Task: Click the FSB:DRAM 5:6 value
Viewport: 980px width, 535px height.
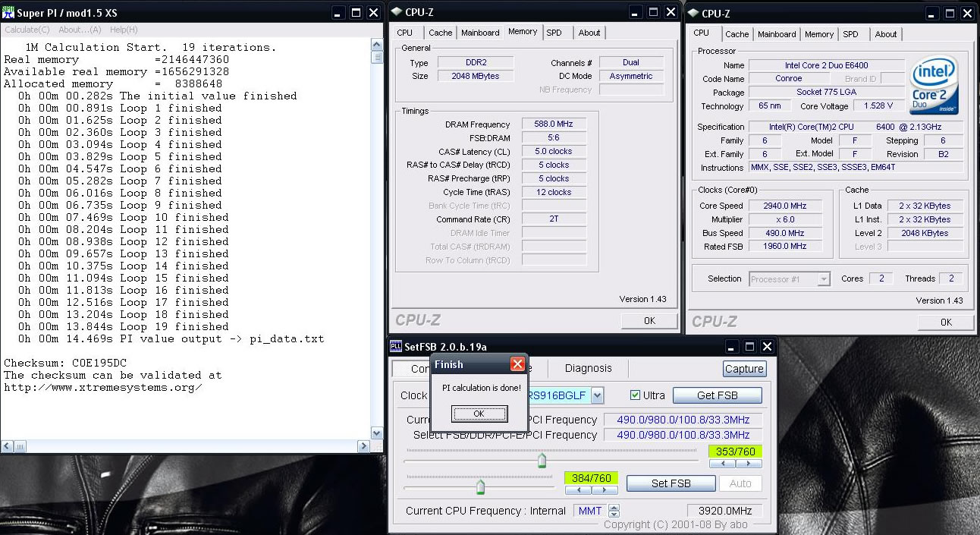Action: (x=554, y=138)
